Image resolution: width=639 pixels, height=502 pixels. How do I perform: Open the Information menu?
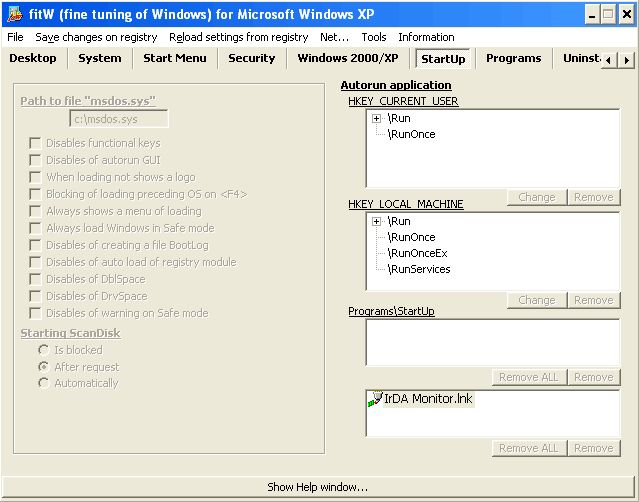(426, 37)
